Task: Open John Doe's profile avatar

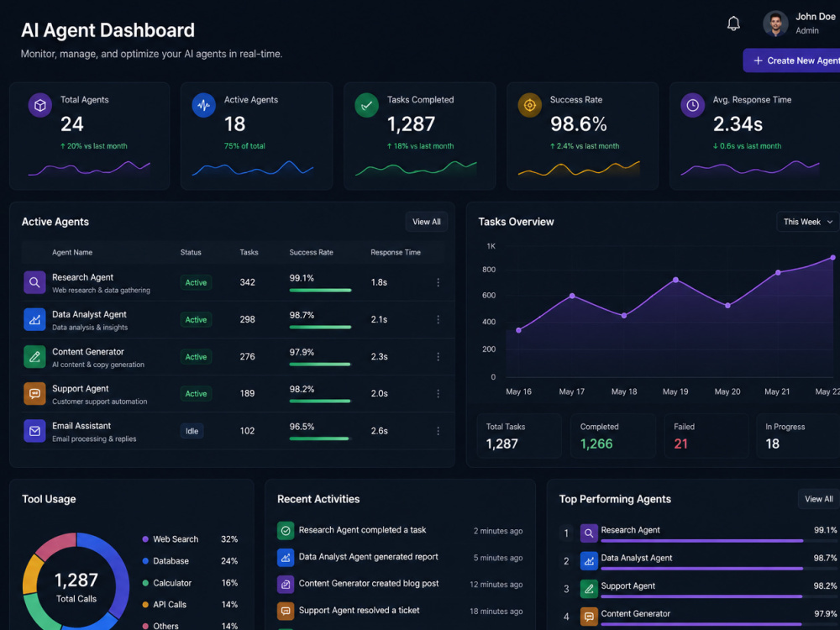Action: coord(775,24)
